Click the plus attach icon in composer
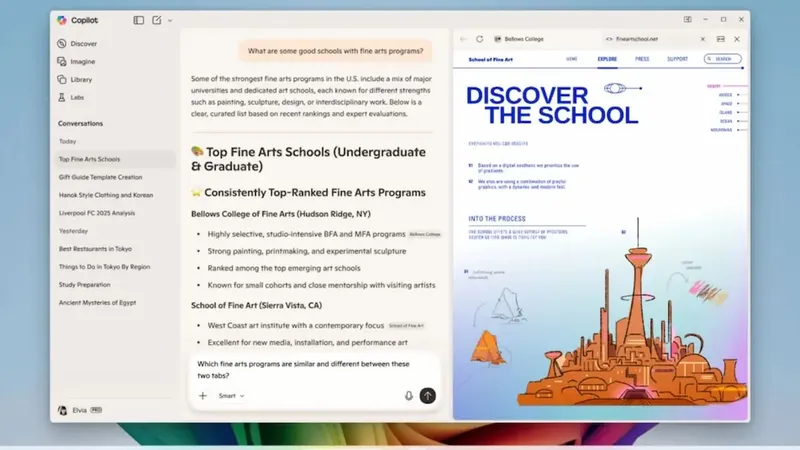This screenshot has width=800, height=450. [x=203, y=396]
